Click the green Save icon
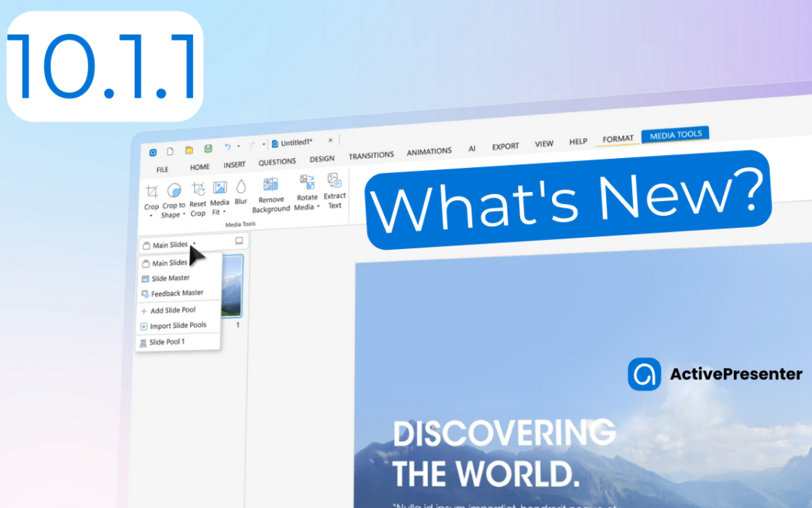 [x=208, y=149]
